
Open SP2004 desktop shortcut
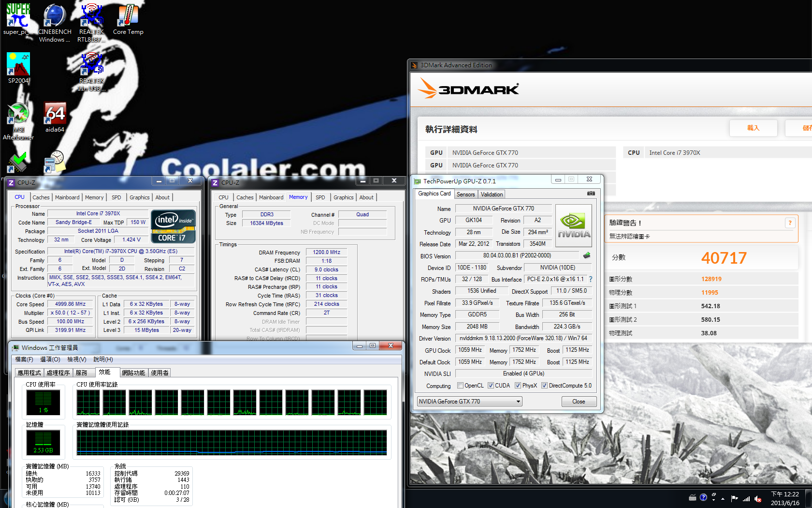pyautogui.click(x=18, y=68)
